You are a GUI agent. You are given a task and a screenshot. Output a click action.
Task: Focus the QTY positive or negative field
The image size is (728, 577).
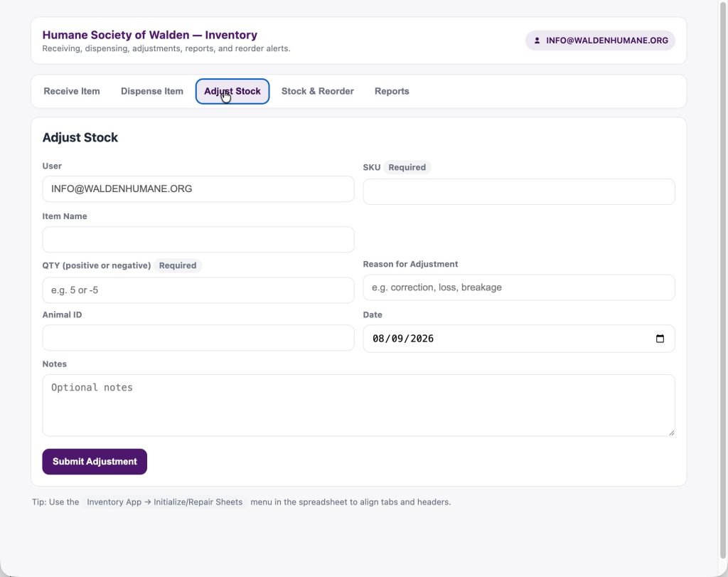pyautogui.click(x=198, y=290)
